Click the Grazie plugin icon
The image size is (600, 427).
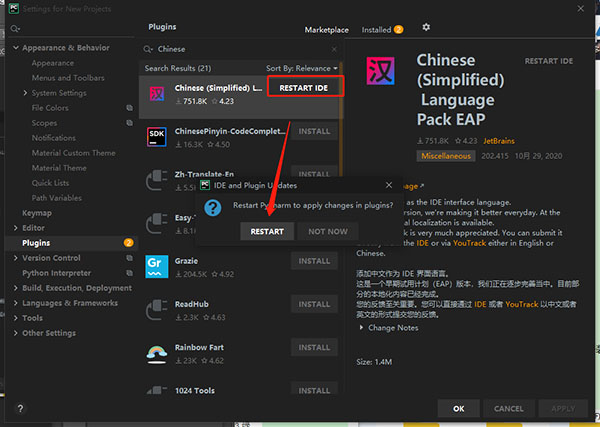157,266
